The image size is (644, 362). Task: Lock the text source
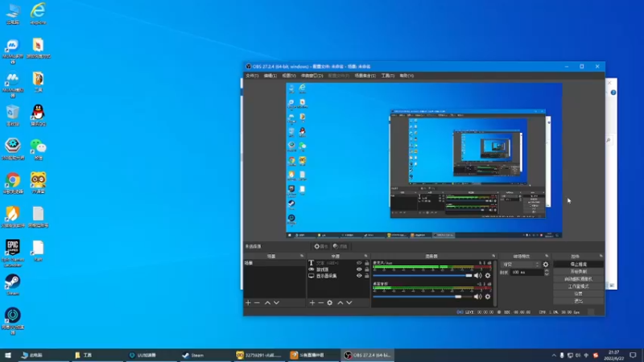[367, 263]
